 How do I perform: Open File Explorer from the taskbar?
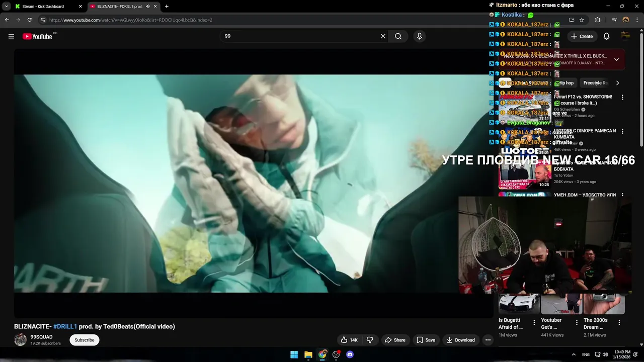coord(308,354)
